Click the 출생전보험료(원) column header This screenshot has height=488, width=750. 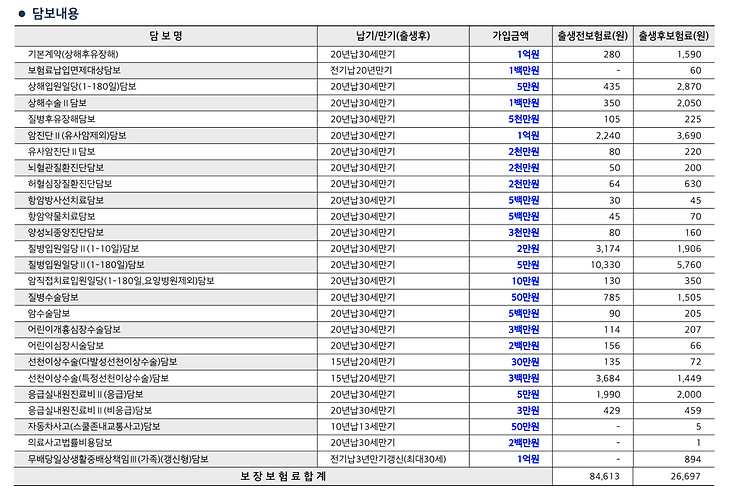tap(593, 36)
